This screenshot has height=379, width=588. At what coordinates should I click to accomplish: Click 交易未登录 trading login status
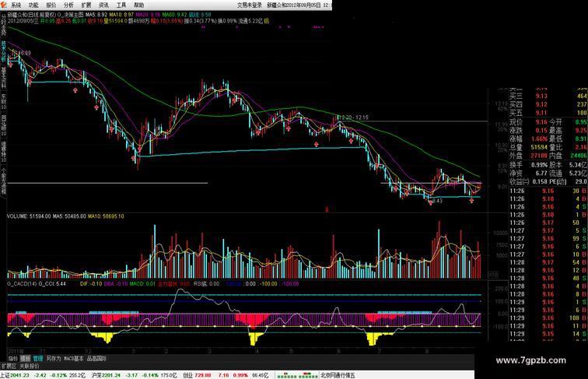tap(250, 5)
